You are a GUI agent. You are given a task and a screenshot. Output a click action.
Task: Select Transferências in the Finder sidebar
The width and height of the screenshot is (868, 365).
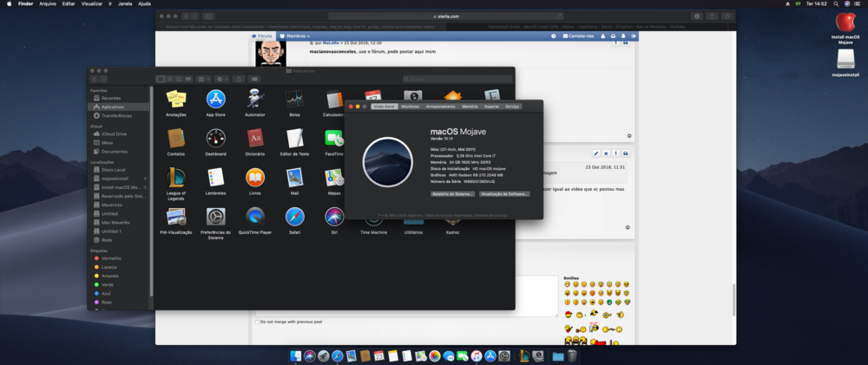tap(116, 115)
